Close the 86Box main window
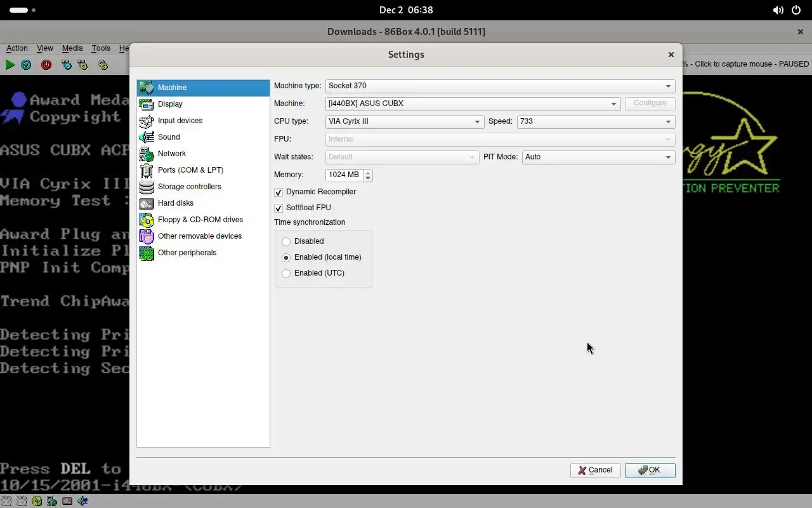The height and width of the screenshot is (508, 812). [x=800, y=32]
